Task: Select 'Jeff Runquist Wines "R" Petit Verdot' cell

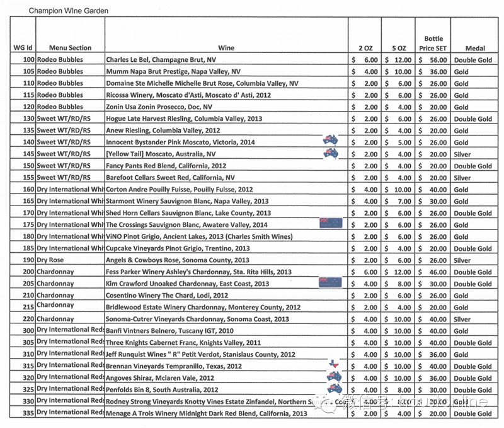Action: point(227,354)
